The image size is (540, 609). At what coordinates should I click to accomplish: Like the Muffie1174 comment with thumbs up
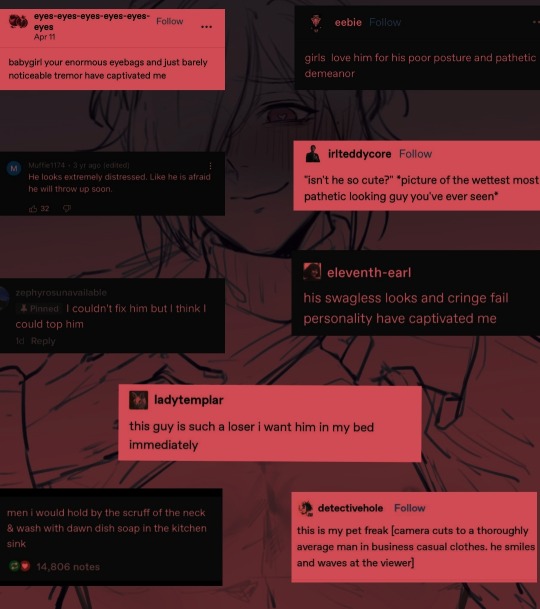click(x=33, y=209)
